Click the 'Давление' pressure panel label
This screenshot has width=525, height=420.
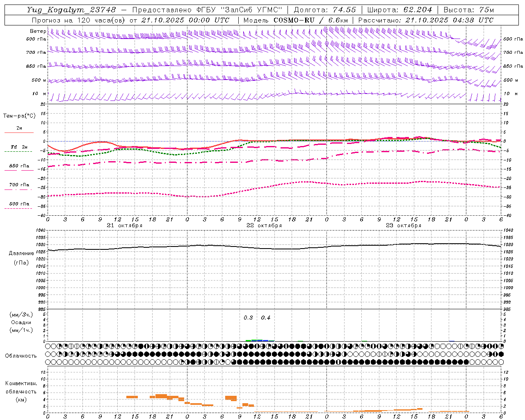21,253
